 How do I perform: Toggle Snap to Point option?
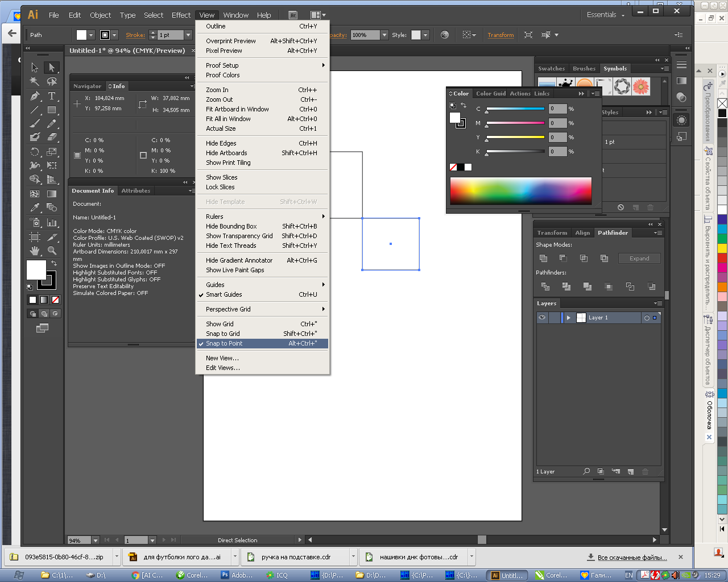224,343
